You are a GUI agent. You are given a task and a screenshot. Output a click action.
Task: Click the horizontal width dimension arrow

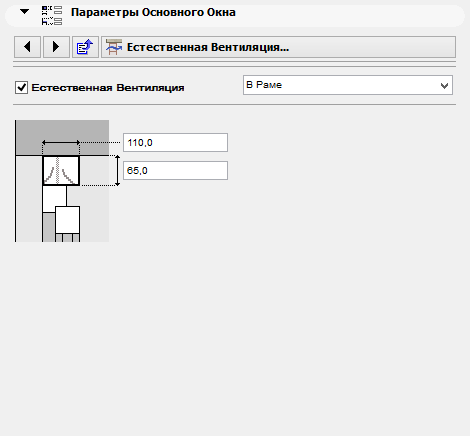click(x=61, y=143)
